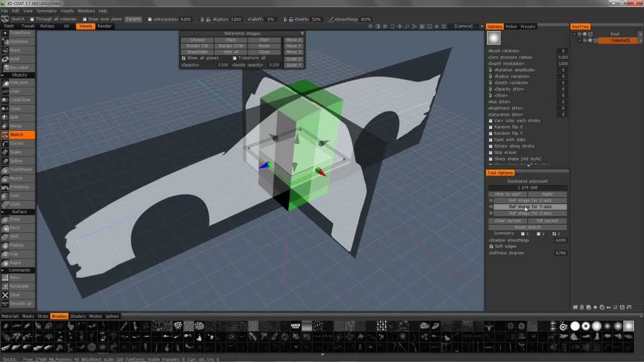Viewport: 644px width, 362px height.
Task: Activate the Logo tool
Action: pyautogui.click(x=18, y=91)
